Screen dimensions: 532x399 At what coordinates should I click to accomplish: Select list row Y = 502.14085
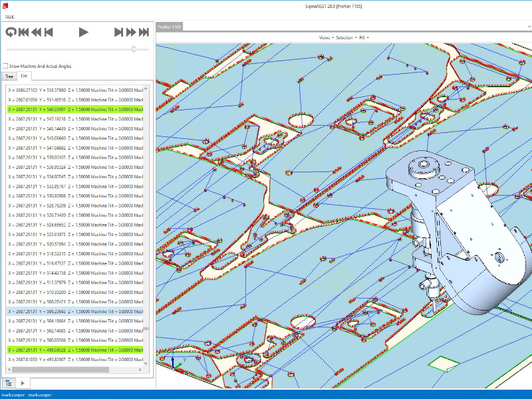point(75,331)
